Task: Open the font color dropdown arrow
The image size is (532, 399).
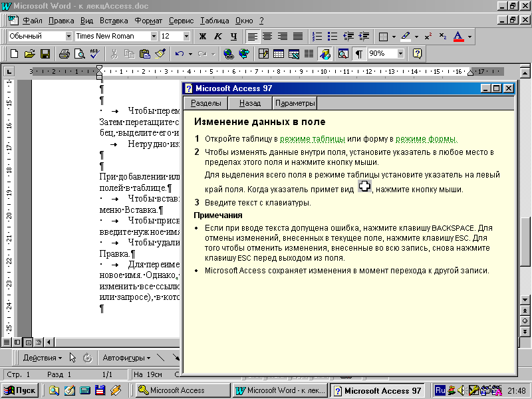Action: click(469, 36)
